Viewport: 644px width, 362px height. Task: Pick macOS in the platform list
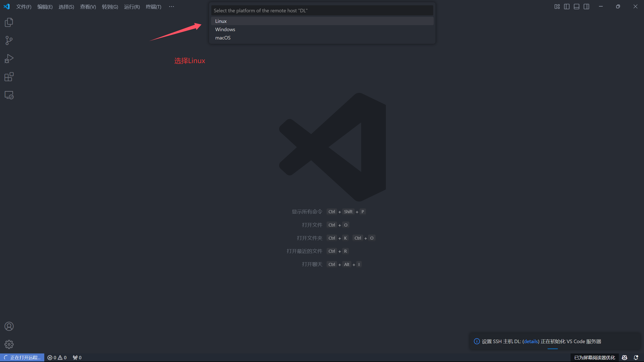[x=223, y=38]
